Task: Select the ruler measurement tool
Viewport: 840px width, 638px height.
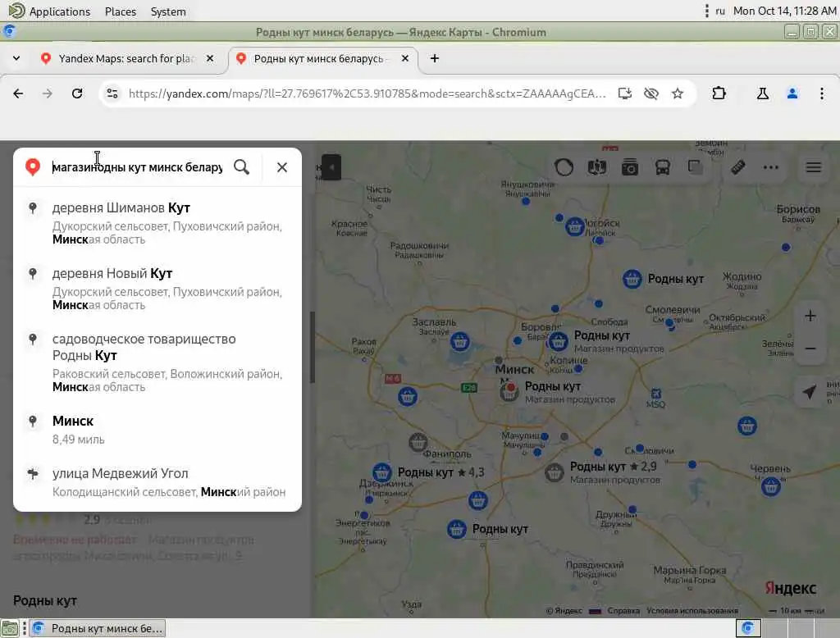Action: pos(738,167)
